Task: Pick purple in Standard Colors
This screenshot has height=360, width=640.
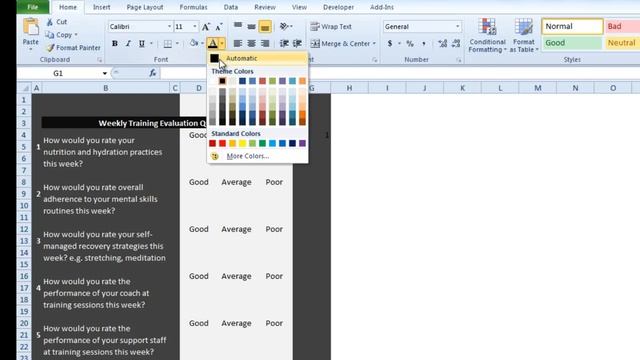Action: pos(302,143)
